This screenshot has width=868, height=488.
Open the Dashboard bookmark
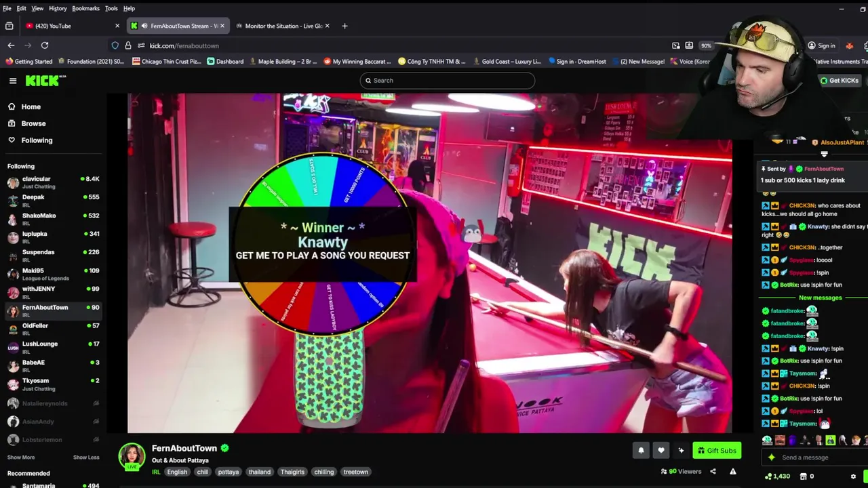(225, 62)
